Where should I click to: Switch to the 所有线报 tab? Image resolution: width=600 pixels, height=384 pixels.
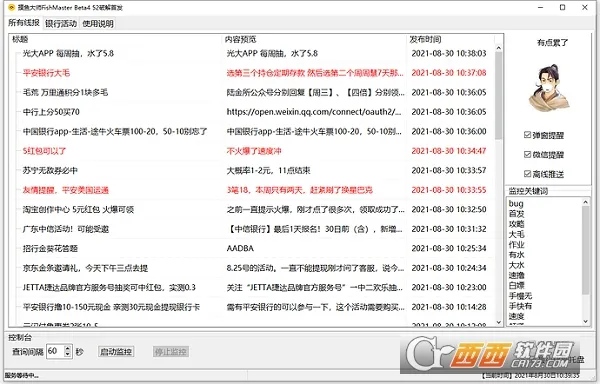[24, 23]
